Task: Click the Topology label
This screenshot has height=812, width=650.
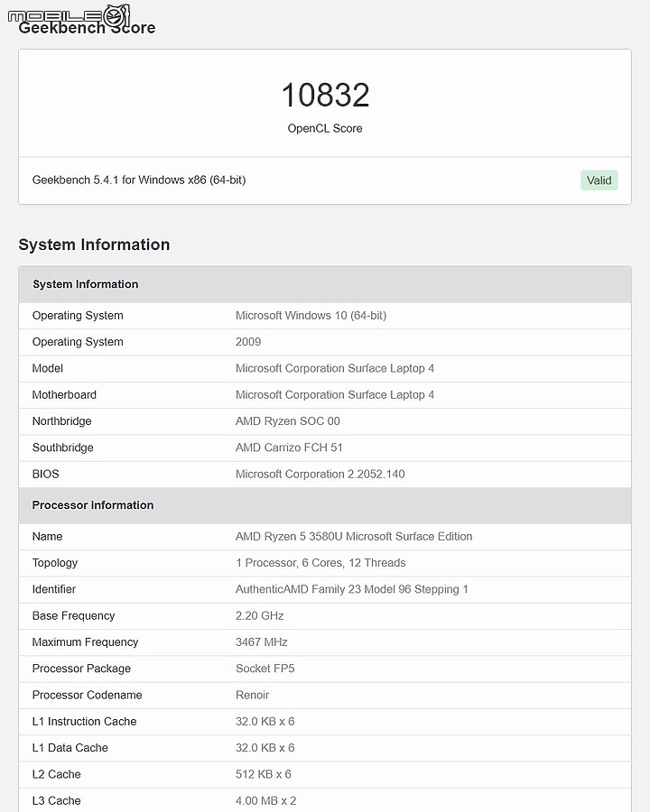Action: 55,563
